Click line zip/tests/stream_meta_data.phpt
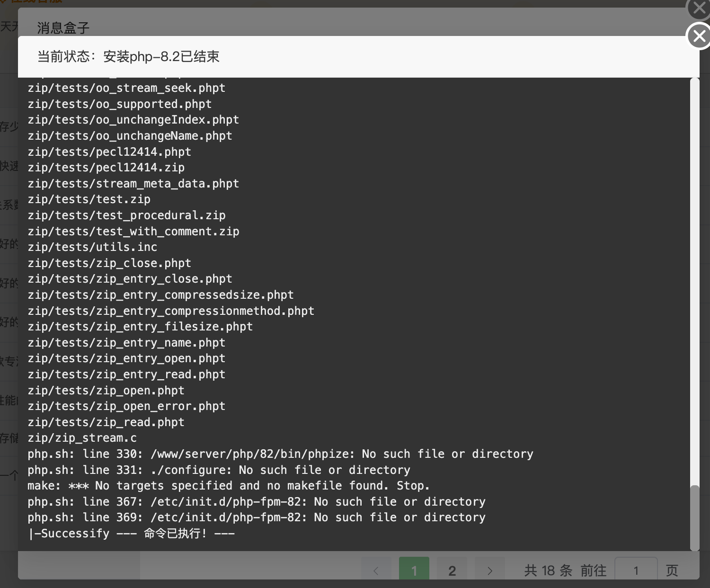The height and width of the screenshot is (588, 710). tap(133, 184)
